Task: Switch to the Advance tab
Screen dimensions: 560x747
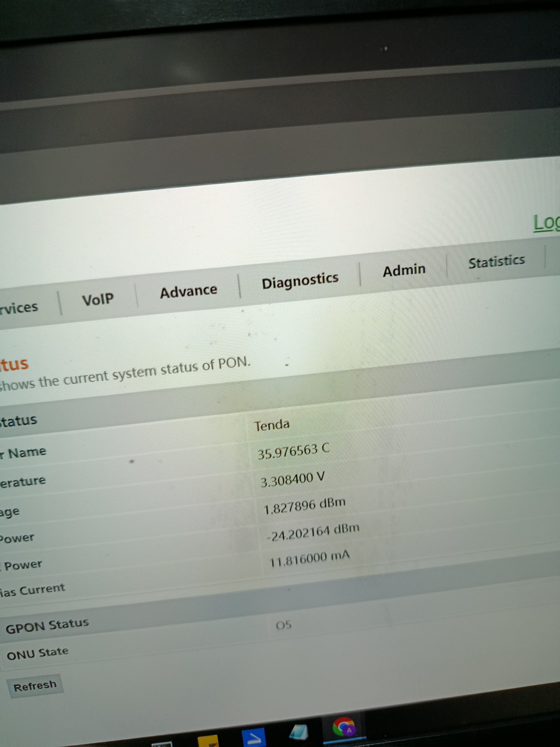Action: coord(188,291)
